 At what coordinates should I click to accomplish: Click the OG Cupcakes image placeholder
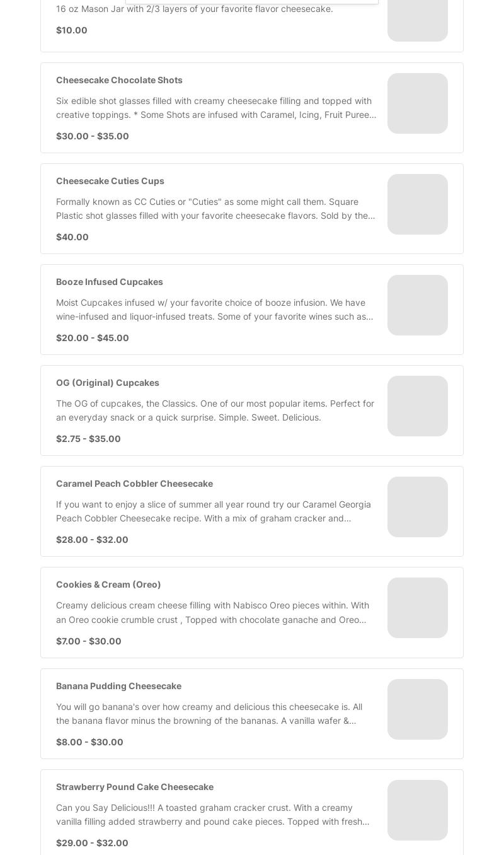coord(418,406)
